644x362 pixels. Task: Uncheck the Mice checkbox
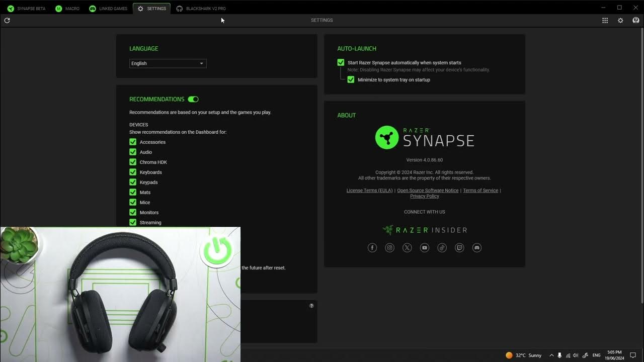pyautogui.click(x=133, y=202)
